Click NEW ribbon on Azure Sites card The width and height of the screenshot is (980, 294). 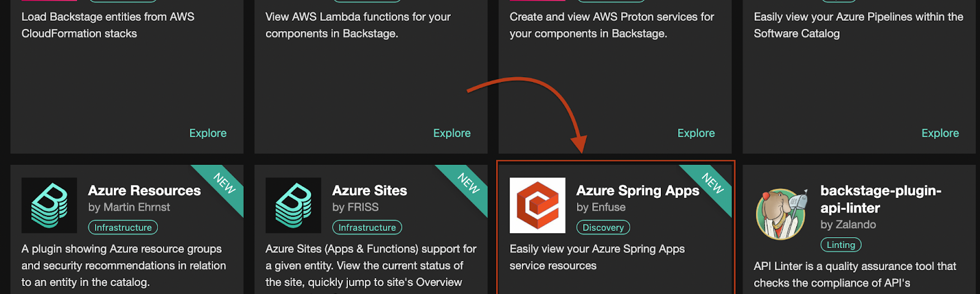click(x=469, y=184)
